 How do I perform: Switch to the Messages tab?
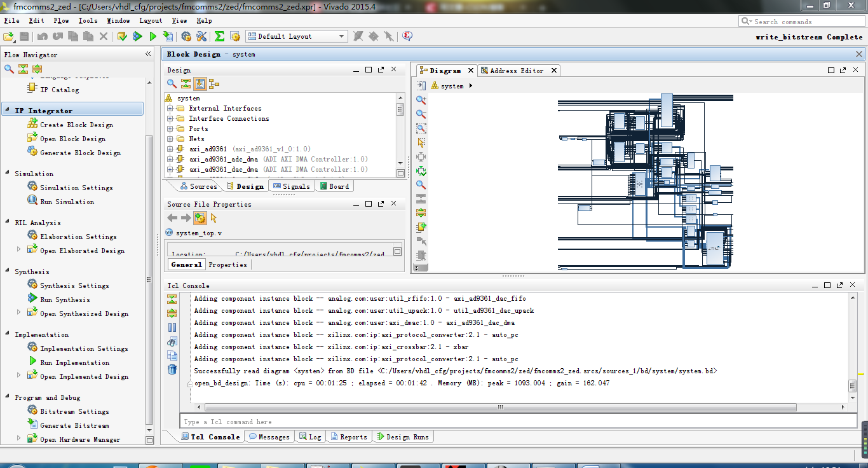tap(269, 437)
